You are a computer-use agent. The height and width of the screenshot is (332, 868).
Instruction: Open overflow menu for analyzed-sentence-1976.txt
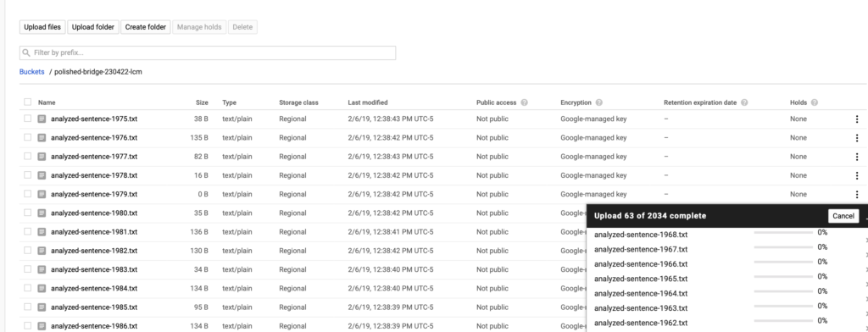(857, 138)
